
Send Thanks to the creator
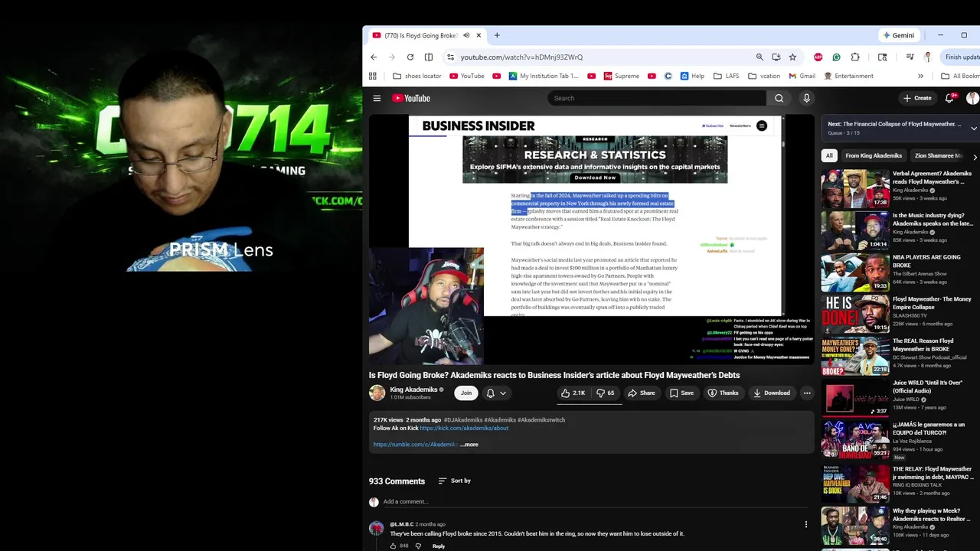pyautogui.click(x=723, y=393)
